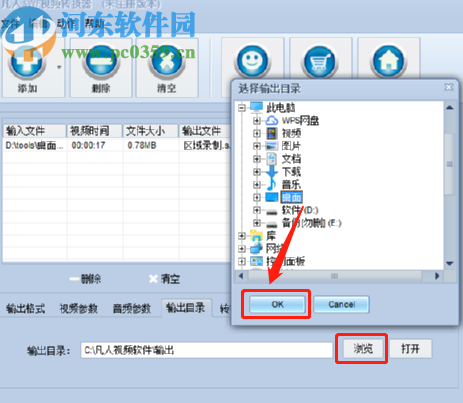Click the 清空 X icon in the toolbar
Image resolution: width=463 pixels, height=403 pixels.
[167, 63]
